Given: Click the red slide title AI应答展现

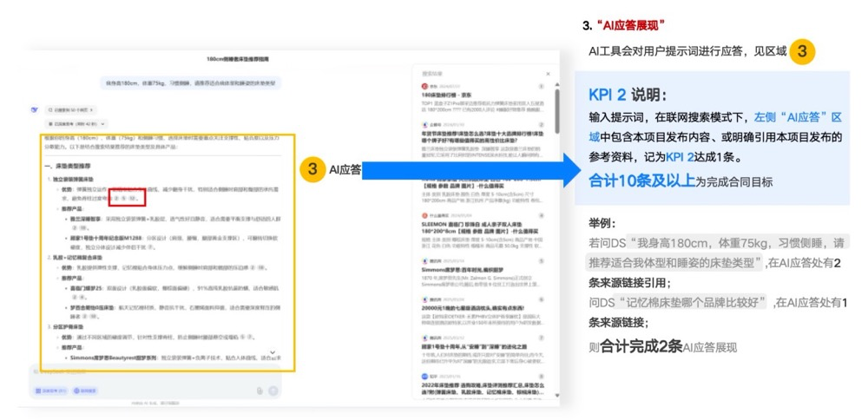Looking at the screenshot, I should (x=630, y=25).
